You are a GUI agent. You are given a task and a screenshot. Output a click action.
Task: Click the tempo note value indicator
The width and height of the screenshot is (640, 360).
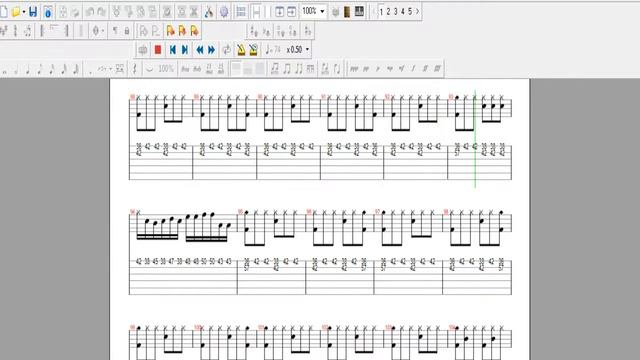[272, 50]
